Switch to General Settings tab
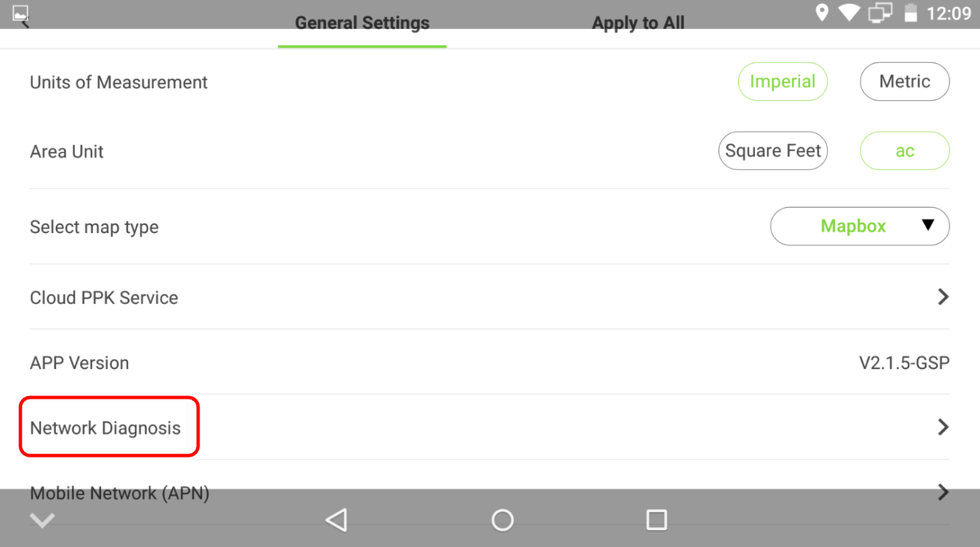 click(x=362, y=23)
